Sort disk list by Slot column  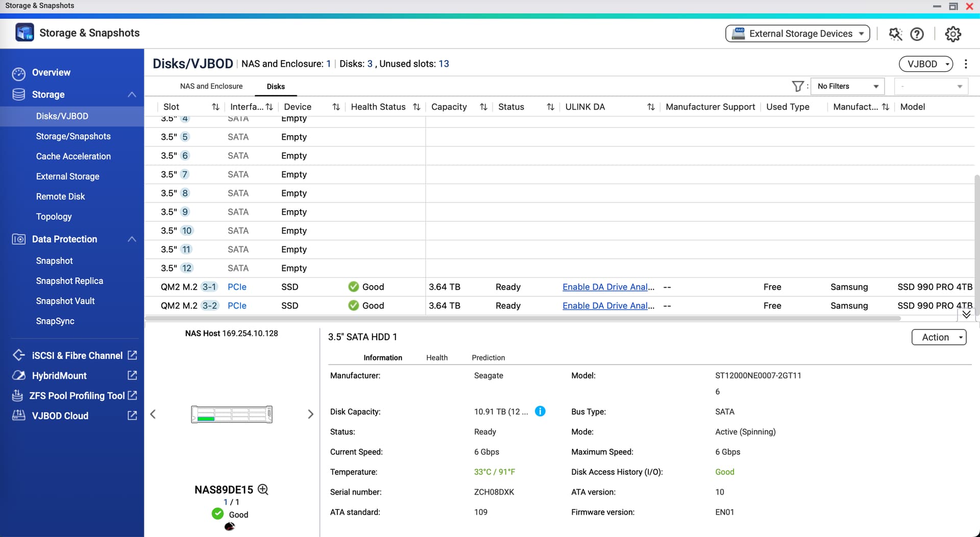point(215,107)
